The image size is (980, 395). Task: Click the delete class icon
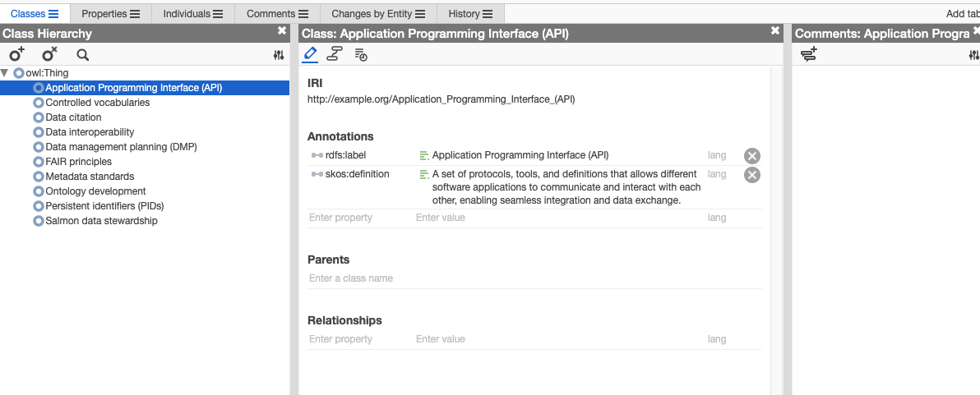pos(49,54)
